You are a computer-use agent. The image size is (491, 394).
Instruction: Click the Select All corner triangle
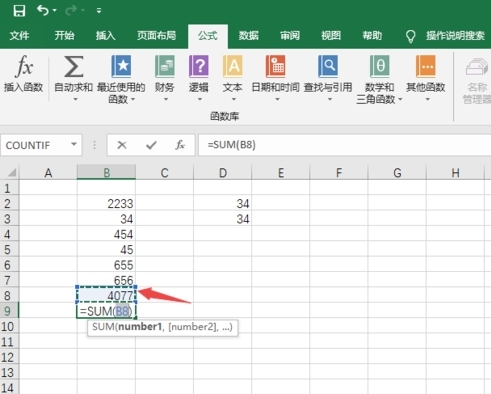coord(12,173)
